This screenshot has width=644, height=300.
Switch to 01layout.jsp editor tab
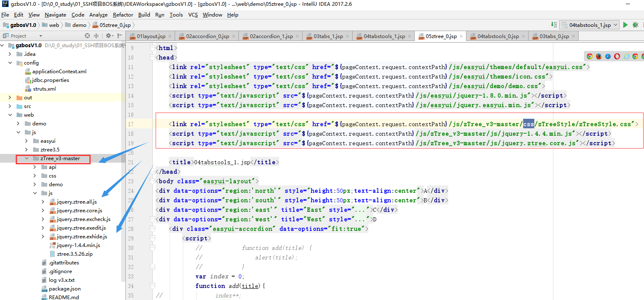coord(151,36)
